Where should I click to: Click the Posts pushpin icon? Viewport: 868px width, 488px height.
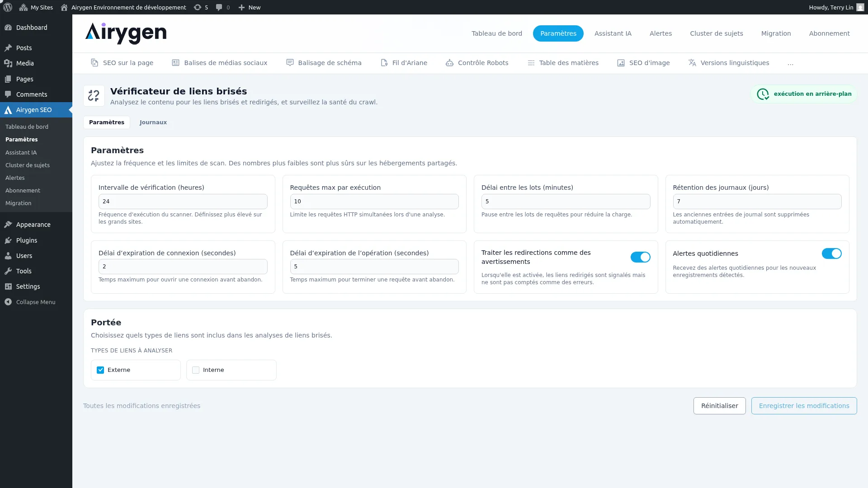8,48
